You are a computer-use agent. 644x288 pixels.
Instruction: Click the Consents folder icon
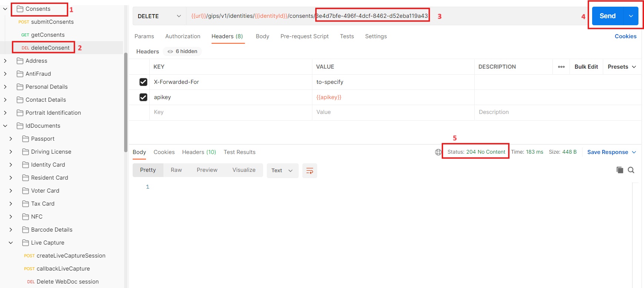click(20, 9)
